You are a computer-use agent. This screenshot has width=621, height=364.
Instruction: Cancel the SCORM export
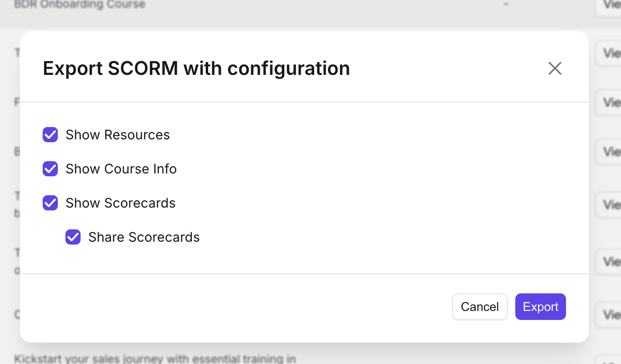coord(480,307)
